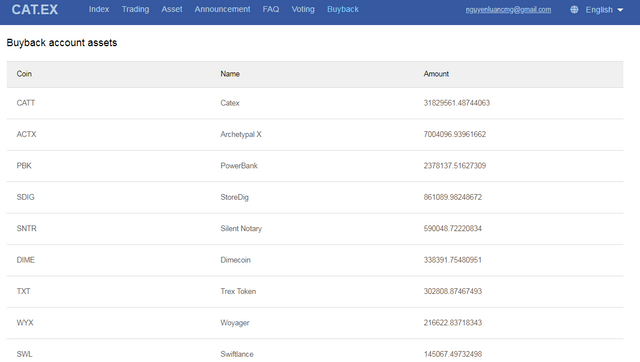Select the TXT Trex Token row
Screen dimensions: 640x362
tap(315, 291)
